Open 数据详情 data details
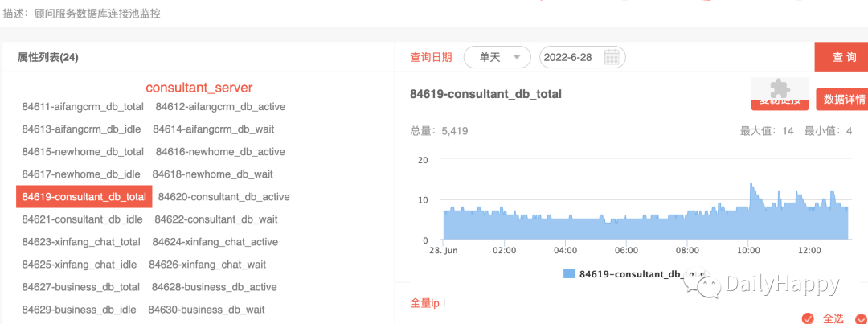The image size is (868, 324). click(x=843, y=100)
